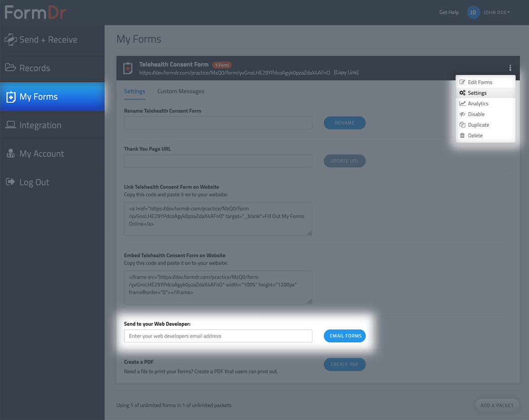Click the "Send to your Web Developer:" label
The image size is (529, 420).
coord(157,324)
